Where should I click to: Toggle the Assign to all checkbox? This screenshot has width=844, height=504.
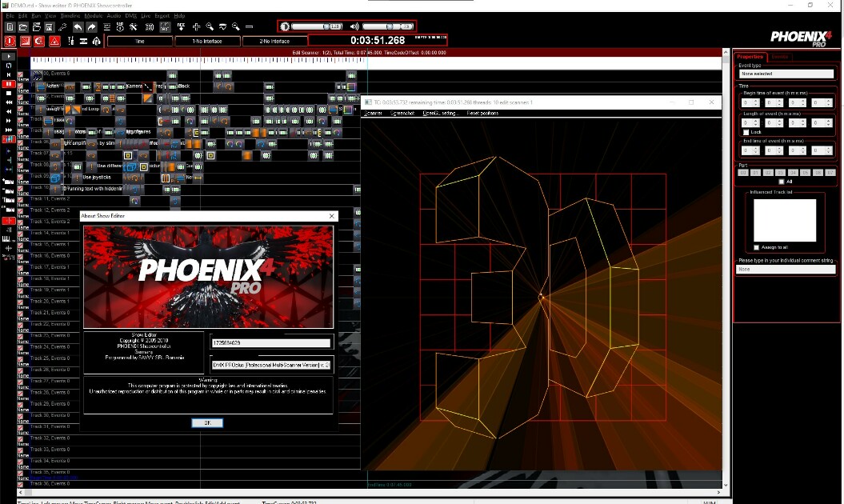click(x=757, y=248)
